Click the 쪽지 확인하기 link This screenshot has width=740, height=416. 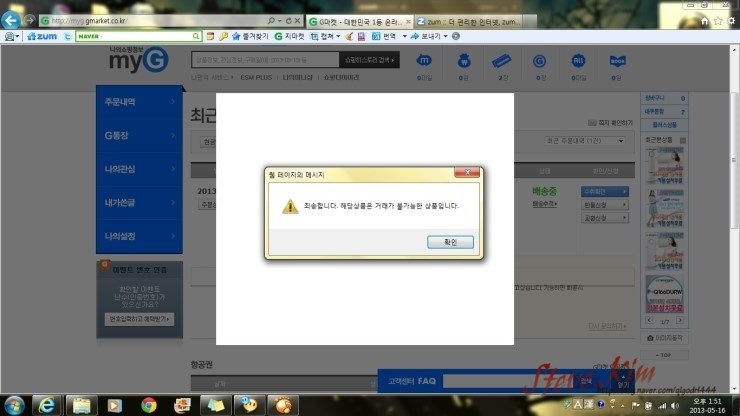(x=611, y=123)
